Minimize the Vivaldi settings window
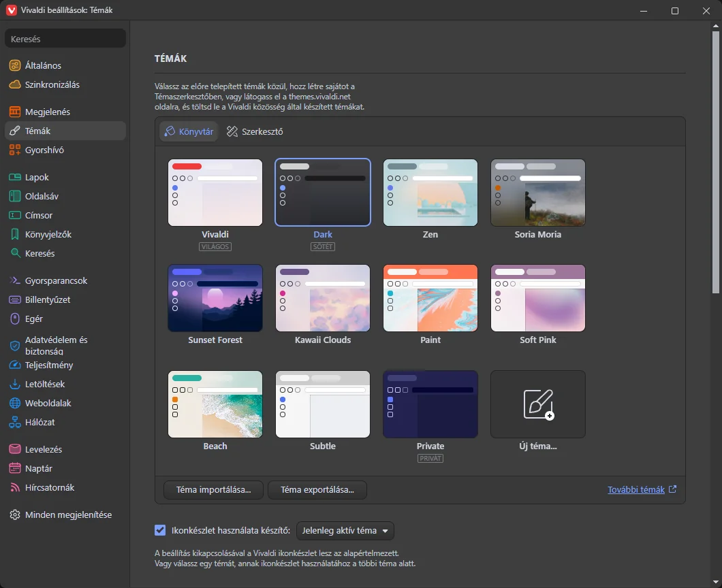Image resolution: width=722 pixels, height=588 pixels. tap(643, 11)
